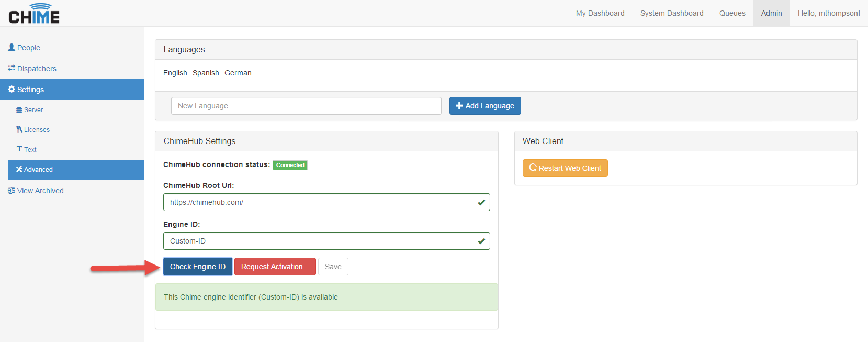Click the Server stack icon
The height and width of the screenshot is (342, 868).
click(x=19, y=110)
